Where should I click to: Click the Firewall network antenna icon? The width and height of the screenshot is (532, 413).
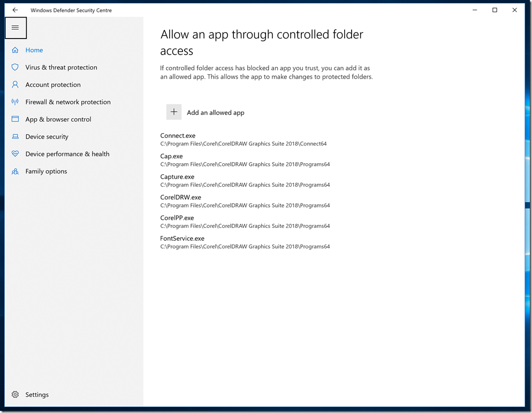15,102
